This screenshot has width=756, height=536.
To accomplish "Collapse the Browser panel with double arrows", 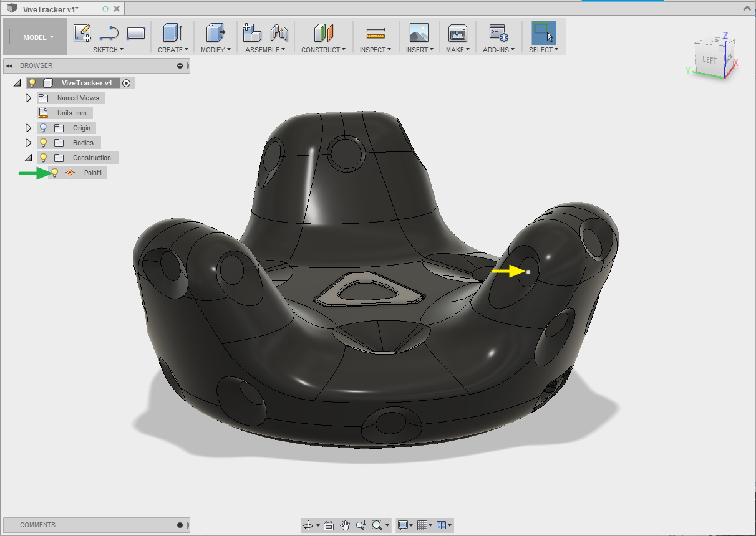I will point(10,65).
